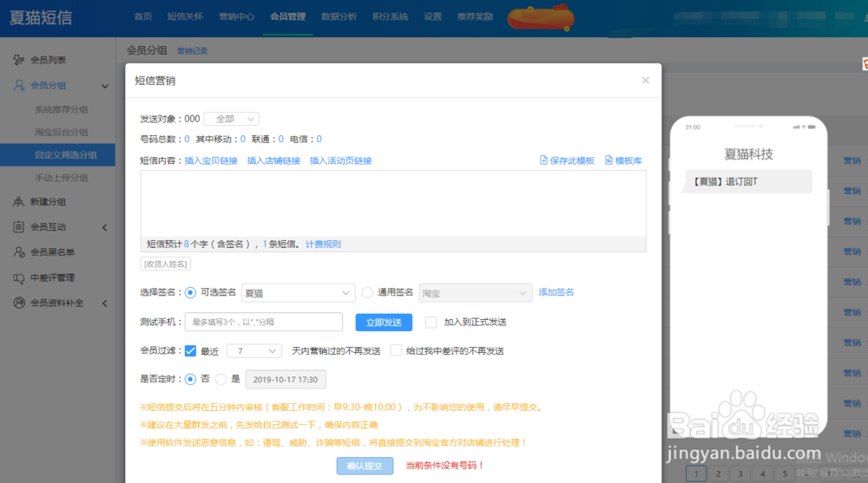Open the 夏猫 signature dropdown
The height and width of the screenshot is (483, 868).
coord(299,293)
